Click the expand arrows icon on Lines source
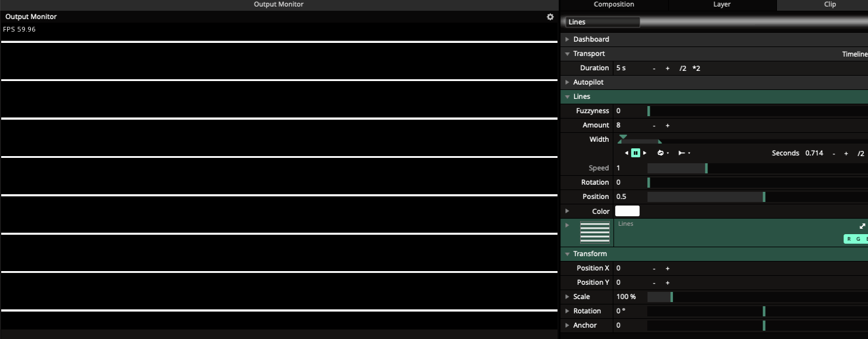Image resolution: width=868 pixels, height=339 pixels. (862, 226)
